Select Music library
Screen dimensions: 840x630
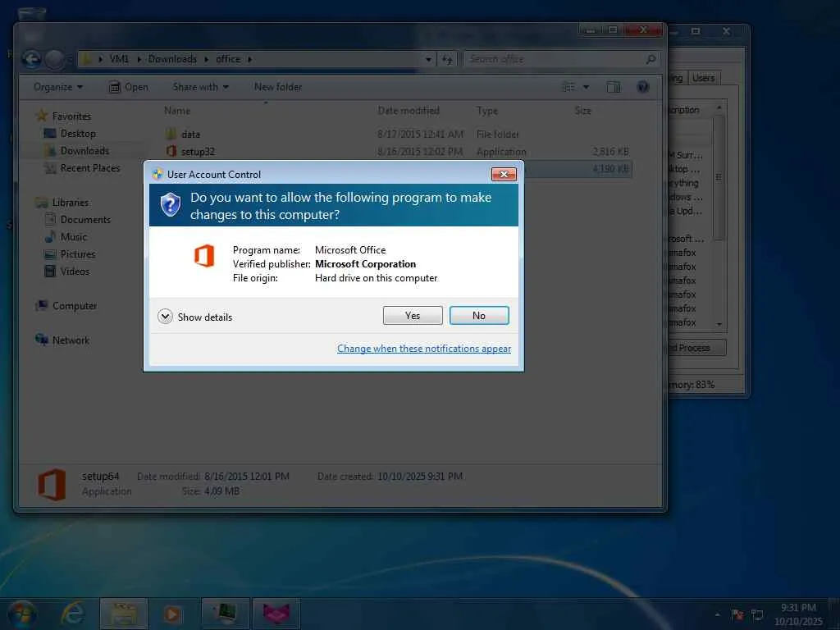(73, 237)
